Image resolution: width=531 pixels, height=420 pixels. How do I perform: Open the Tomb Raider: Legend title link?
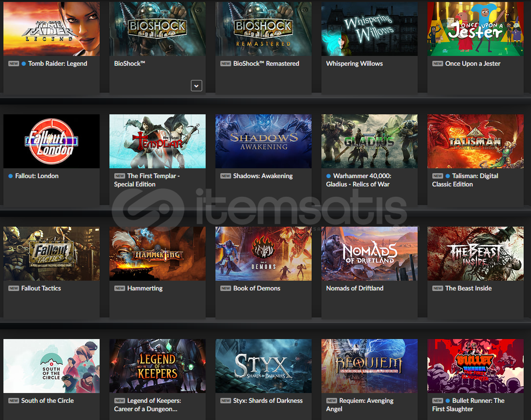click(x=57, y=64)
